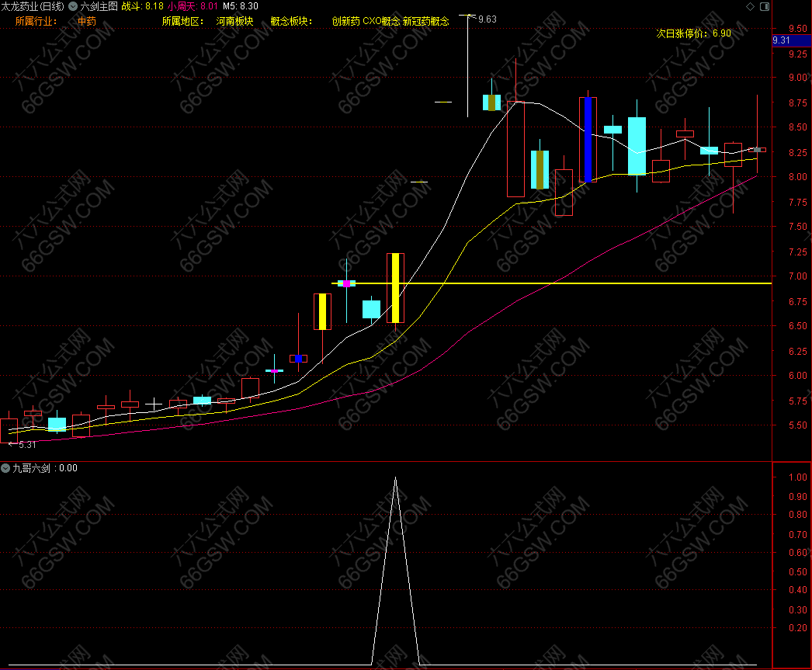This screenshot has height=670, width=812.
Task: Click the 中药 industry label
Action: click(87, 21)
